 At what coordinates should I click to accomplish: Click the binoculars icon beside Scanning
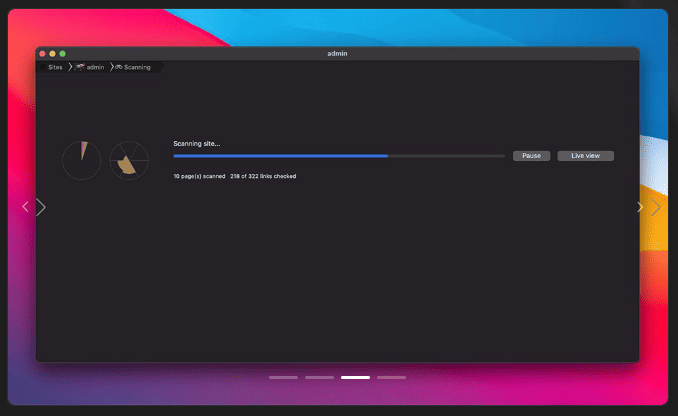118,67
